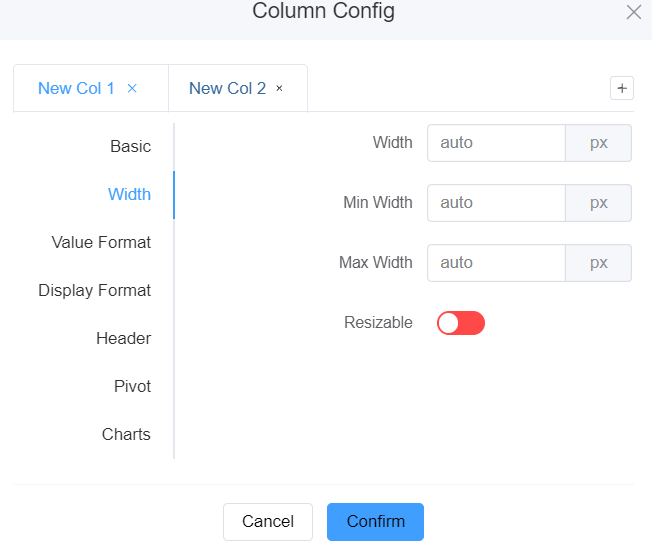Open the Header settings section

point(123,338)
